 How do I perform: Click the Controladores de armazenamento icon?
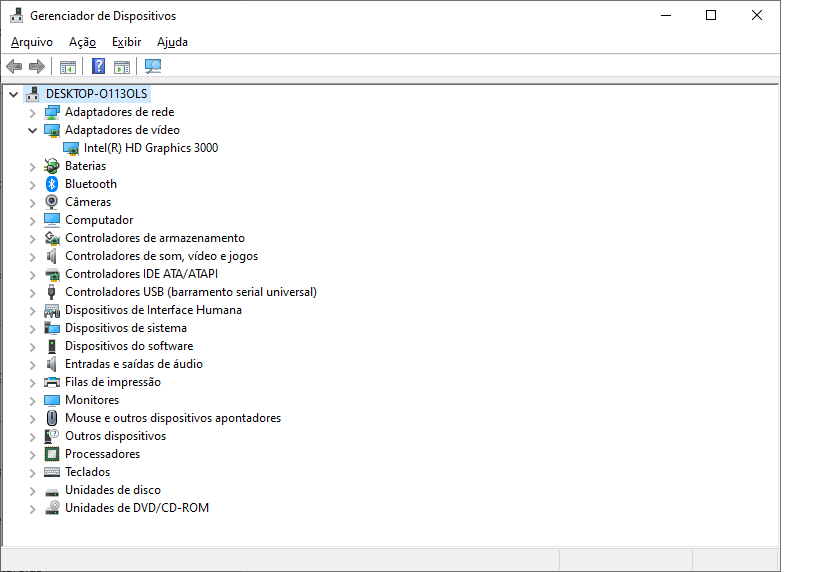pyautogui.click(x=52, y=238)
